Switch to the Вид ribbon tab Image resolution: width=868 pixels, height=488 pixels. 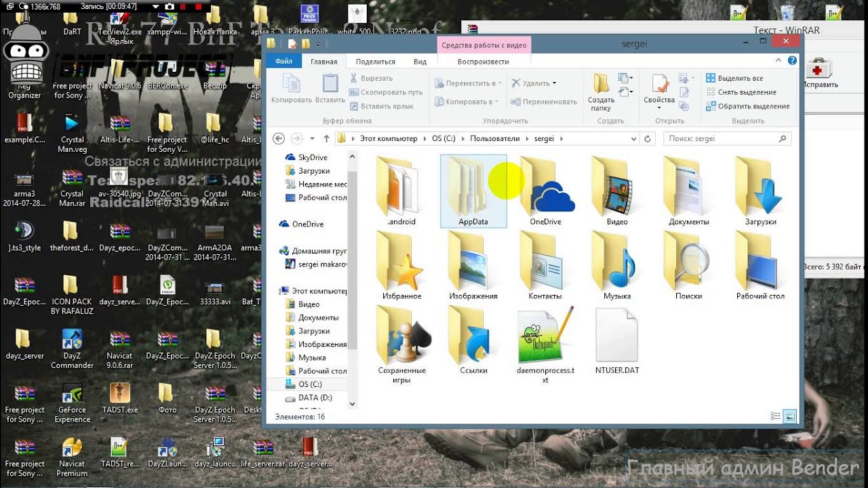pos(420,62)
